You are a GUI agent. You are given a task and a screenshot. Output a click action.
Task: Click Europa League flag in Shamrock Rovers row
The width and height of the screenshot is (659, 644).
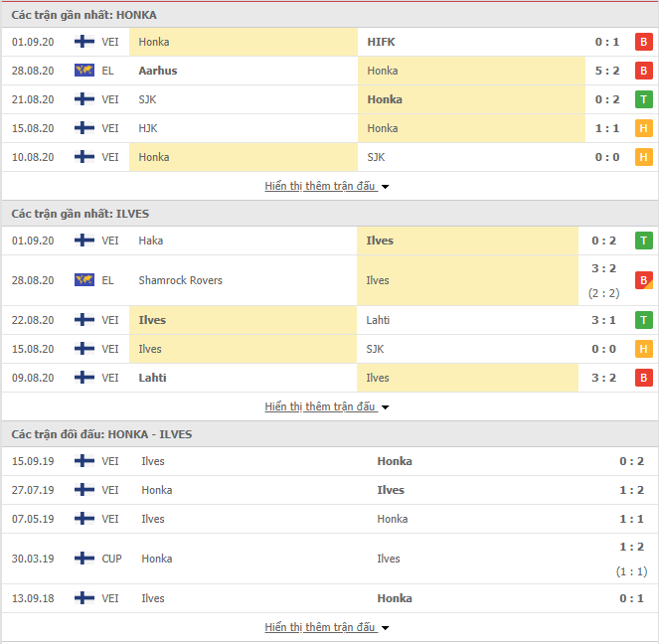84,280
